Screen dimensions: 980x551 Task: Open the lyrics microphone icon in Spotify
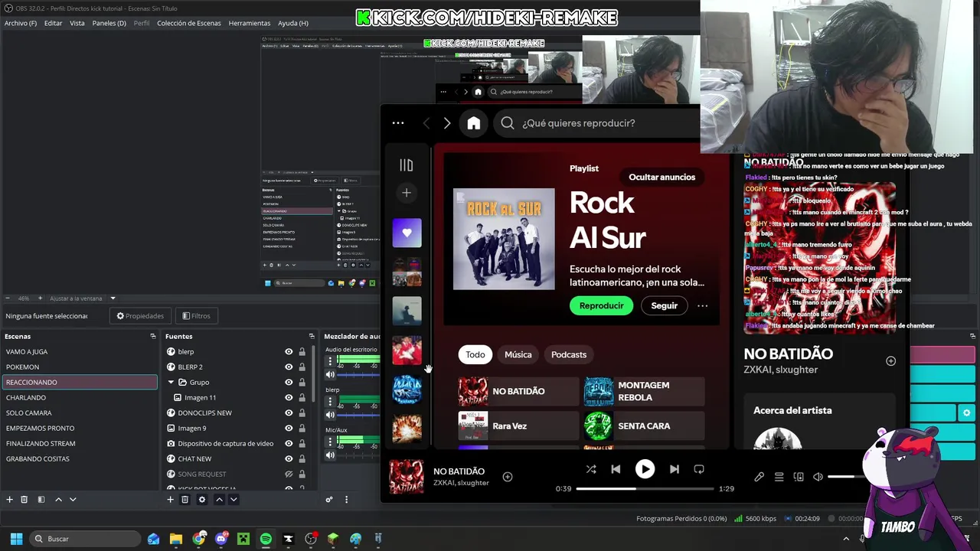click(x=759, y=477)
